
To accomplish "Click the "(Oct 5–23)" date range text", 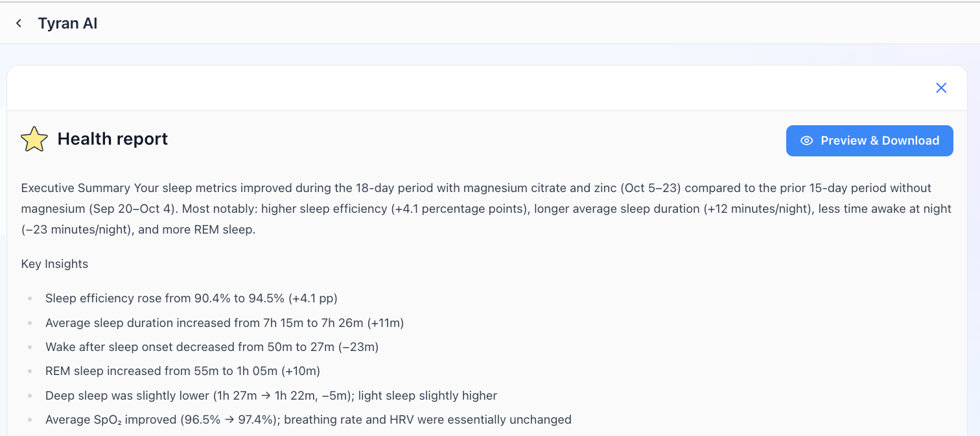I will [x=650, y=188].
